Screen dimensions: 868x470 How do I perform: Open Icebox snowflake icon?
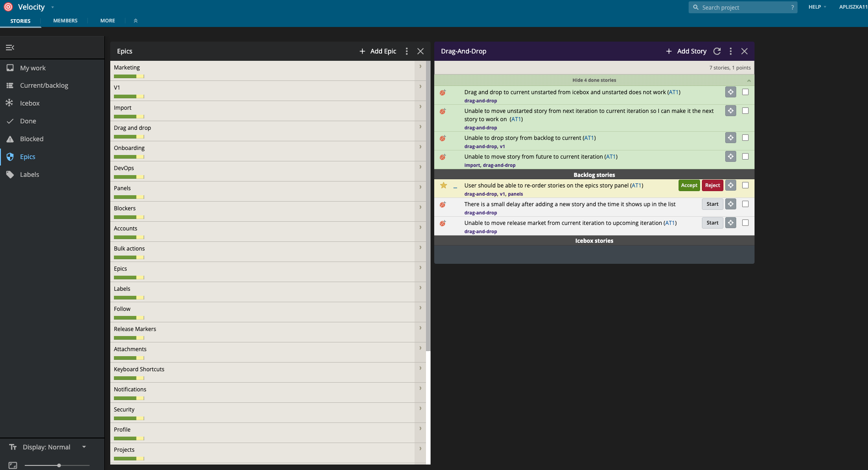click(10, 103)
